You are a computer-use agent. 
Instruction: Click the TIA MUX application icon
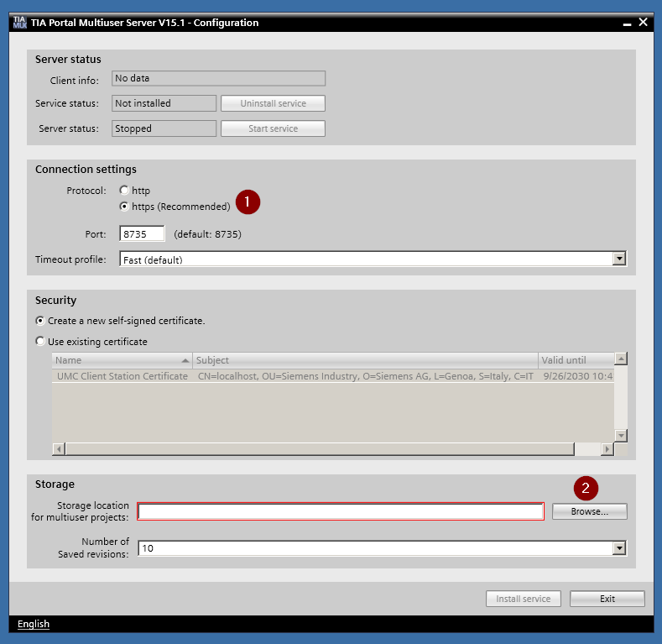point(19,23)
